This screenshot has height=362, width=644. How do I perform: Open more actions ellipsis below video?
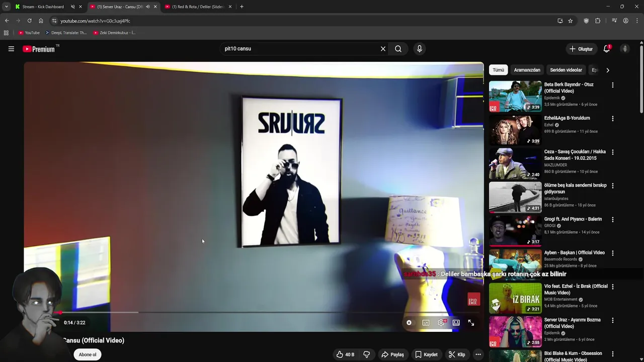pos(478,354)
